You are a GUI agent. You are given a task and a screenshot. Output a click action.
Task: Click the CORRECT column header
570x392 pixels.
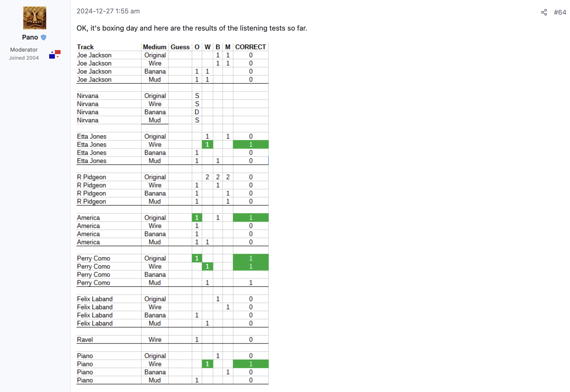pos(251,47)
